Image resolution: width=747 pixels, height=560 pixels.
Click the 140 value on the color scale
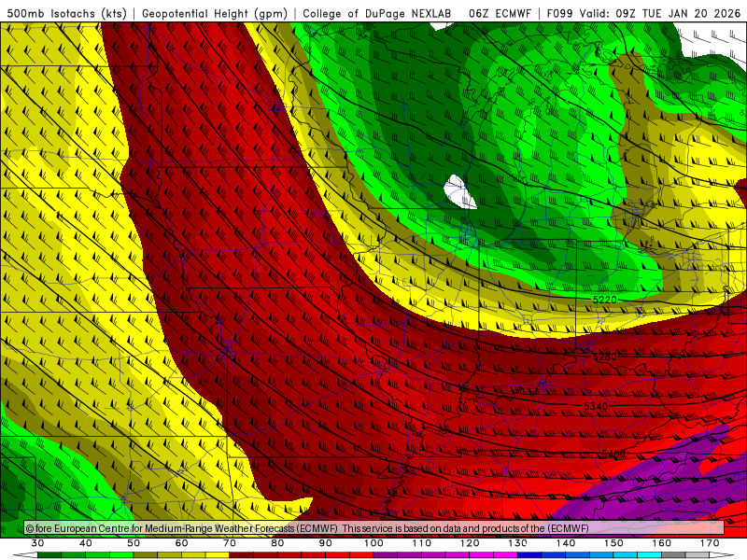(x=566, y=543)
